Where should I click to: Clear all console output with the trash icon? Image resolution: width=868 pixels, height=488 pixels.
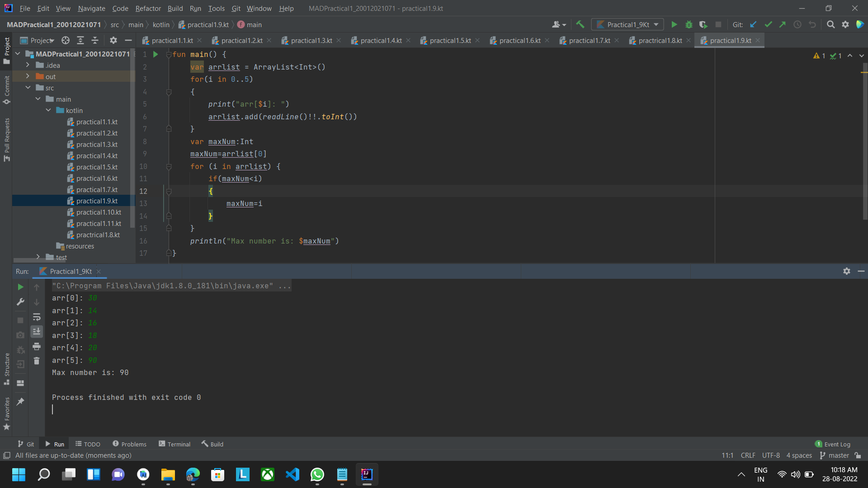(37, 361)
